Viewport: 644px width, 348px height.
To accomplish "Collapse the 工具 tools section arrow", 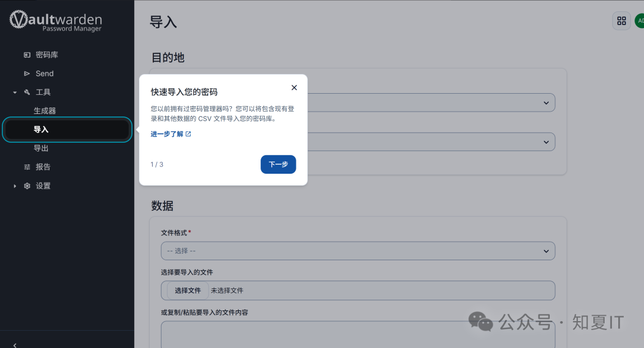I will [x=15, y=93].
